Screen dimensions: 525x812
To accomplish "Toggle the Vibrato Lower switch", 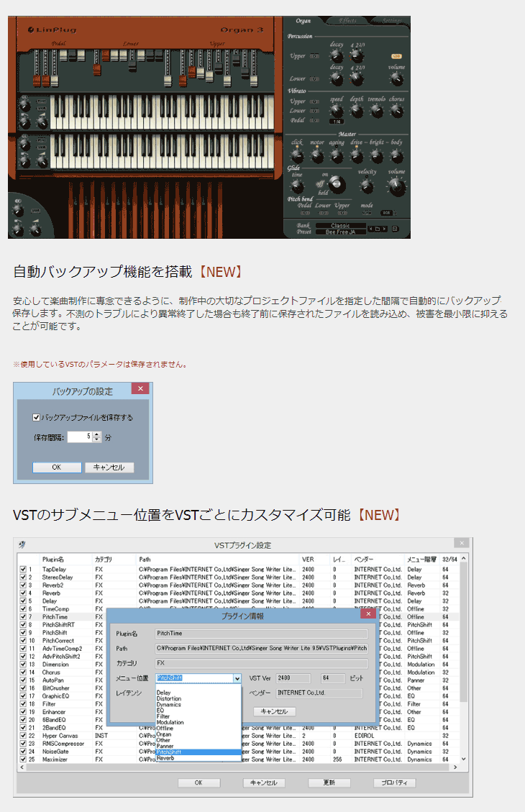I will click(314, 111).
